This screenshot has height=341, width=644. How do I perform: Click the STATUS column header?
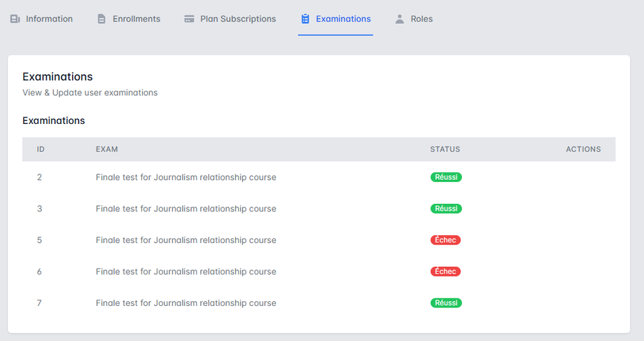445,149
